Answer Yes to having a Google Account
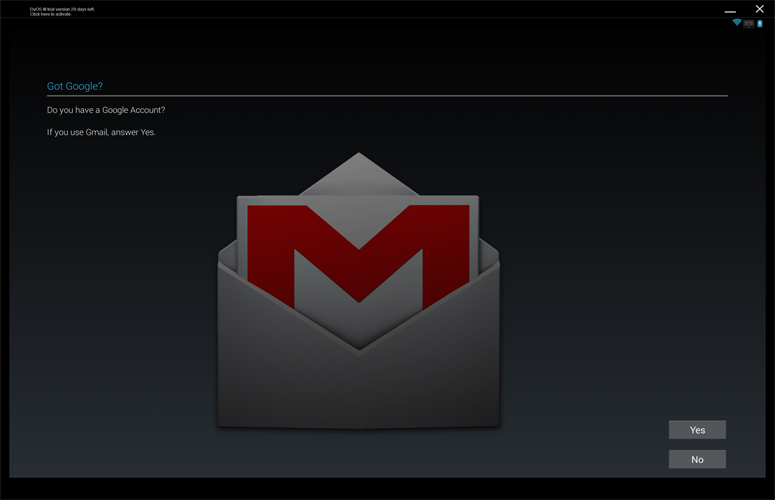 click(697, 430)
